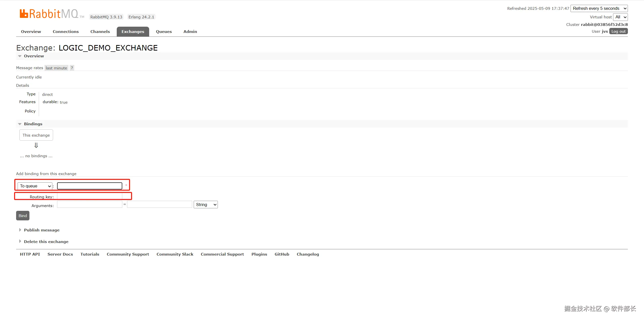
Task: Collapse the Overview section triangle
Action: point(20,56)
